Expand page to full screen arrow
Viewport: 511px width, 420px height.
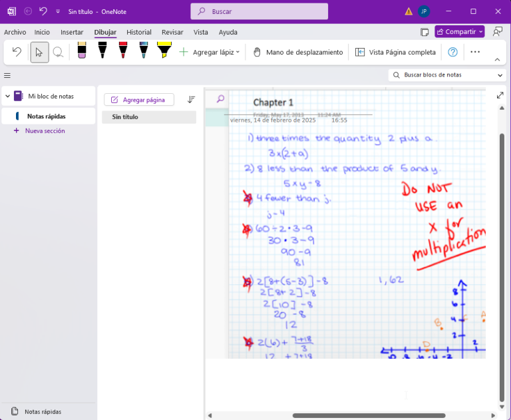(500, 96)
